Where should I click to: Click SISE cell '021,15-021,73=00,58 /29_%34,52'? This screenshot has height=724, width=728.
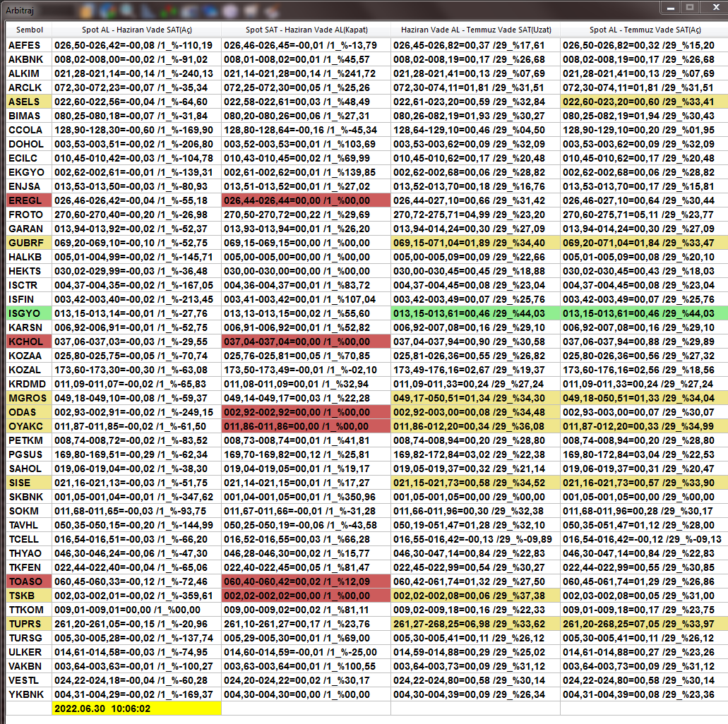click(x=475, y=483)
